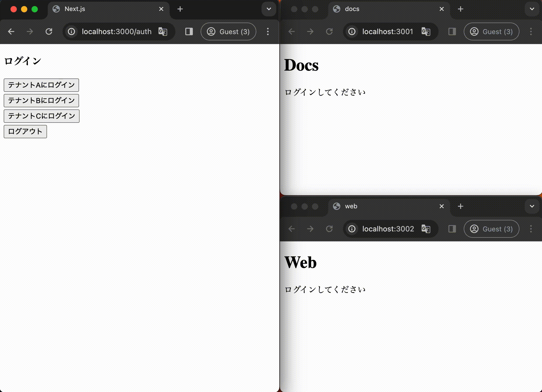Expand tab search chevron in web window
The height and width of the screenshot is (392, 542).
(532, 206)
